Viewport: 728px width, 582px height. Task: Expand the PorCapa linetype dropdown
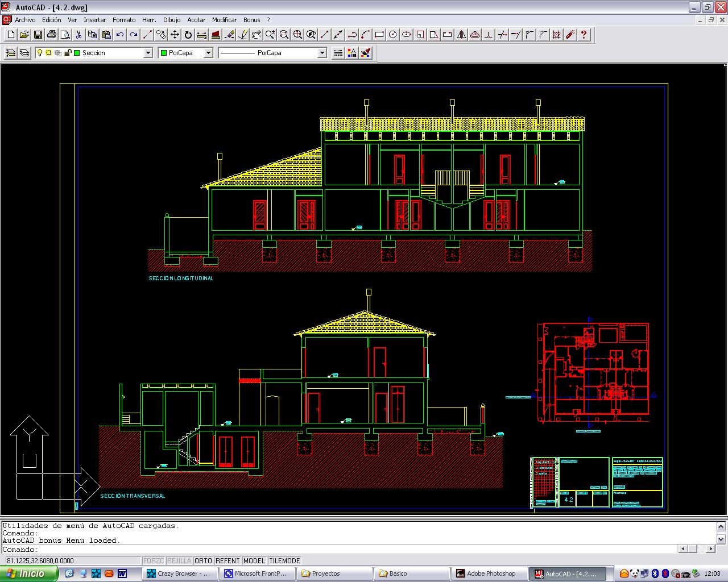coord(322,53)
